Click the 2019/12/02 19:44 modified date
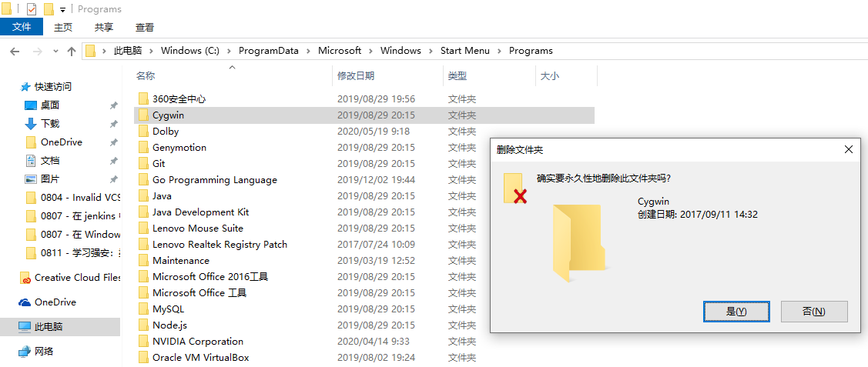 [376, 179]
